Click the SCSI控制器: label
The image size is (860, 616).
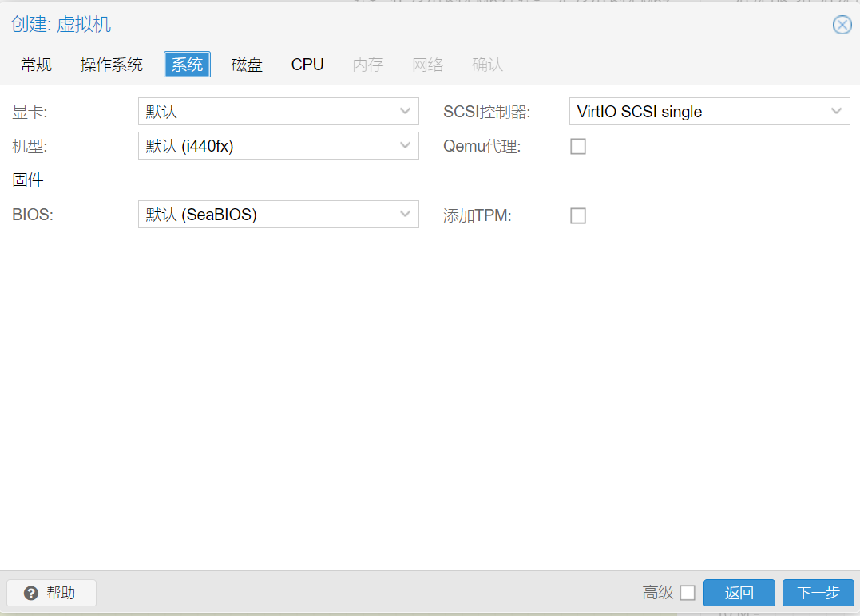tap(487, 112)
